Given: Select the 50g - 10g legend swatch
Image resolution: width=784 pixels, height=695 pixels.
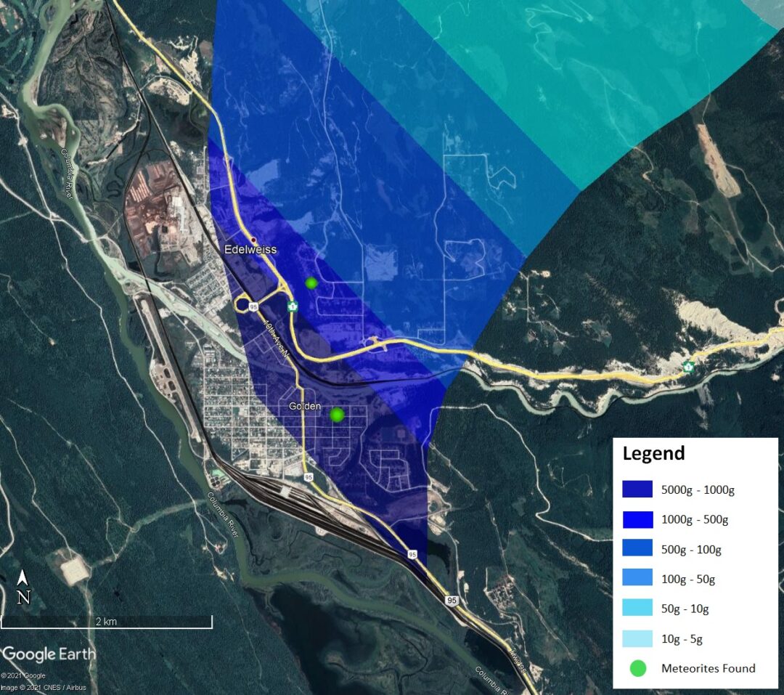Looking at the screenshot, I should [x=637, y=608].
